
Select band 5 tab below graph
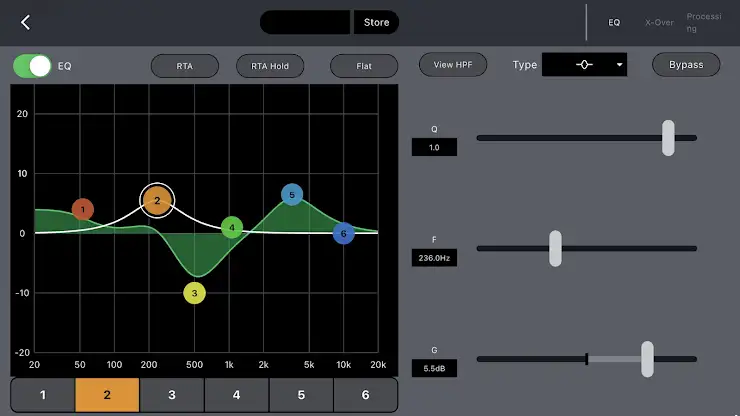301,395
